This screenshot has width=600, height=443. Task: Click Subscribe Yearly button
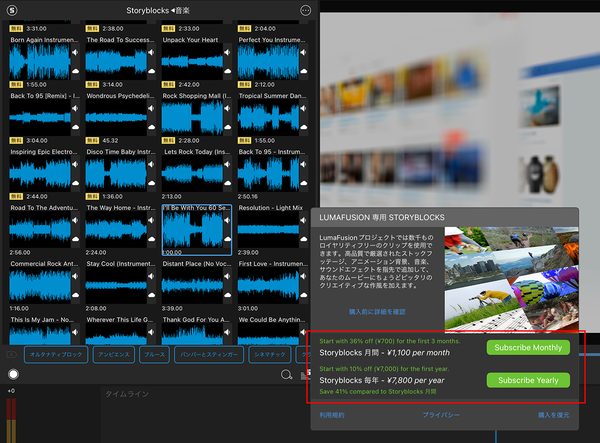(x=528, y=380)
